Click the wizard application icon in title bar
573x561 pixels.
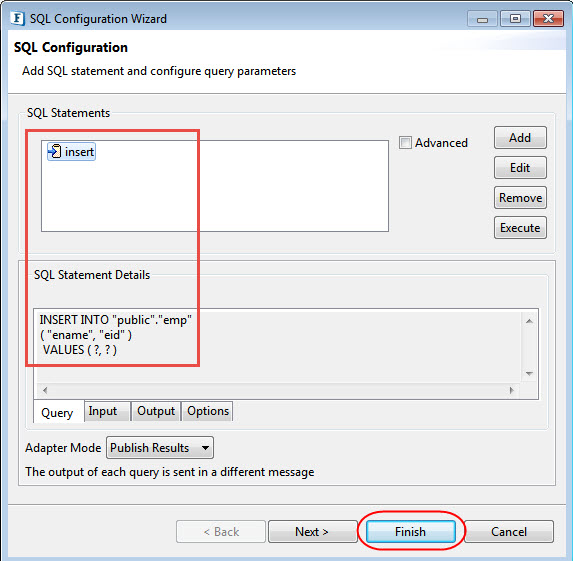18,18
